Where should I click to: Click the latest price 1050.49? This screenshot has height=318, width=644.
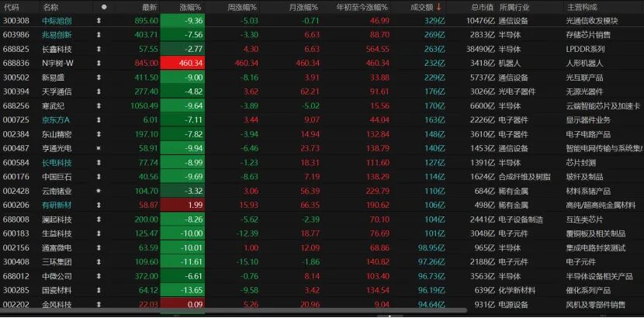[144, 105]
